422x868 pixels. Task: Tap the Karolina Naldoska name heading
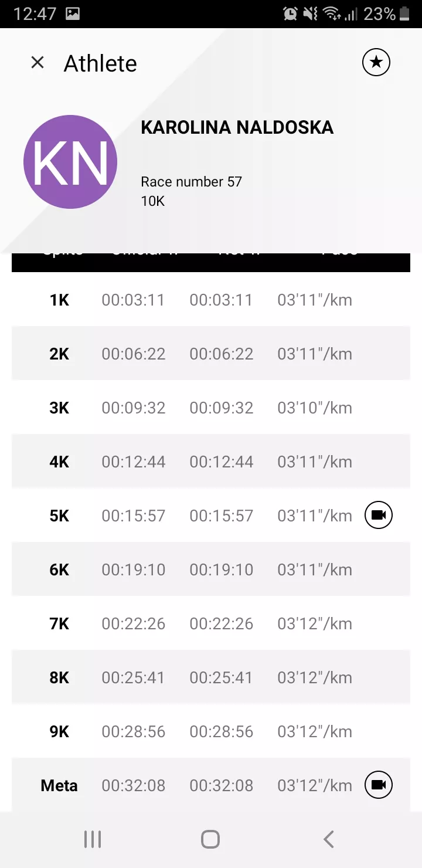tap(237, 128)
